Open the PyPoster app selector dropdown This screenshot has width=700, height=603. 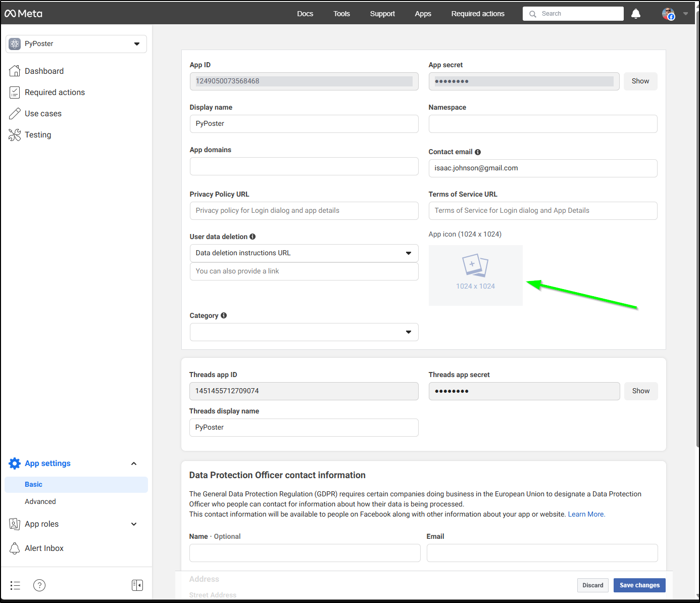pyautogui.click(x=76, y=44)
